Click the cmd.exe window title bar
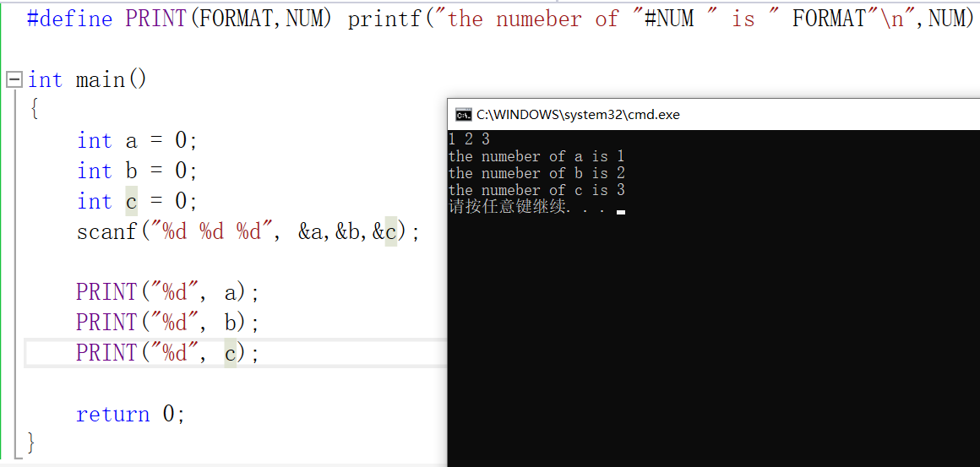The height and width of the screenshot is (467, 980). (714, 114)
